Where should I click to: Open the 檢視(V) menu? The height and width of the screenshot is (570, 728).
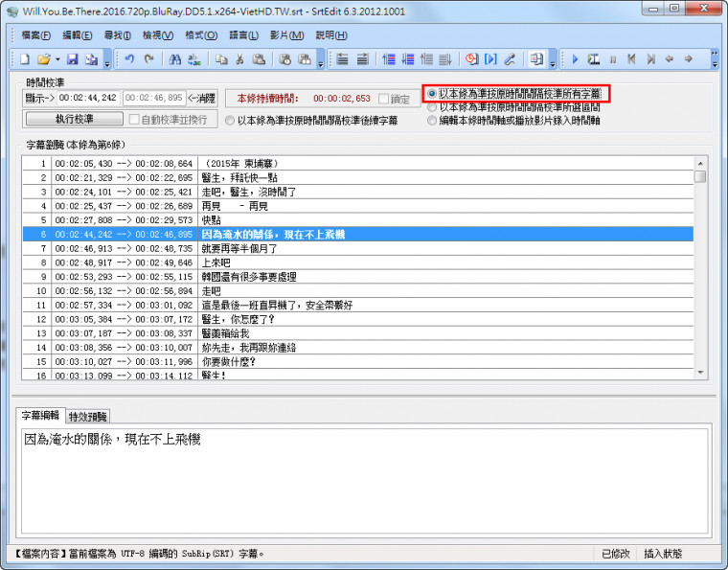tap(158, 35)
